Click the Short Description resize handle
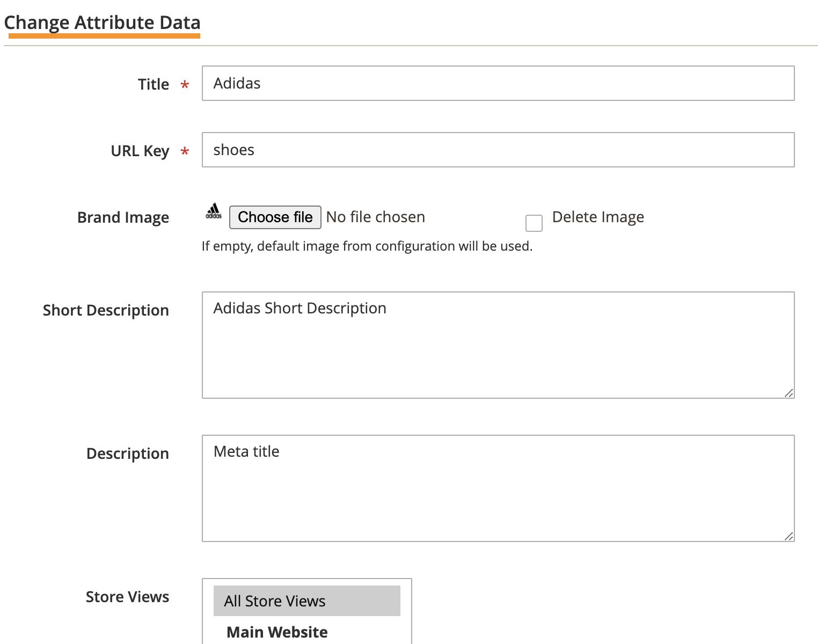The image size is (818, 644). [788, 393]
